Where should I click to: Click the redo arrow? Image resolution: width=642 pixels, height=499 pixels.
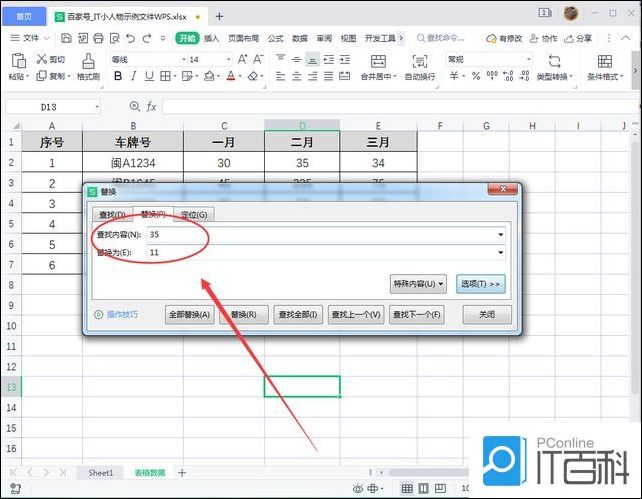tap(147, 38)
